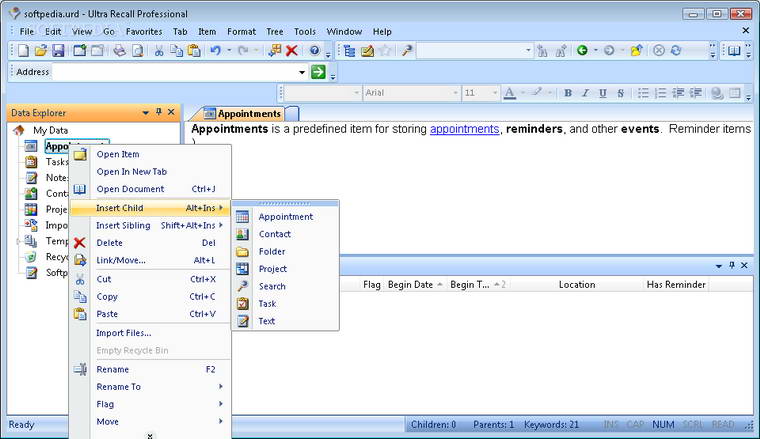760x439 pixels.
Task: Choose Search from Insert Child submenu
Action: (x=285, y=286)
